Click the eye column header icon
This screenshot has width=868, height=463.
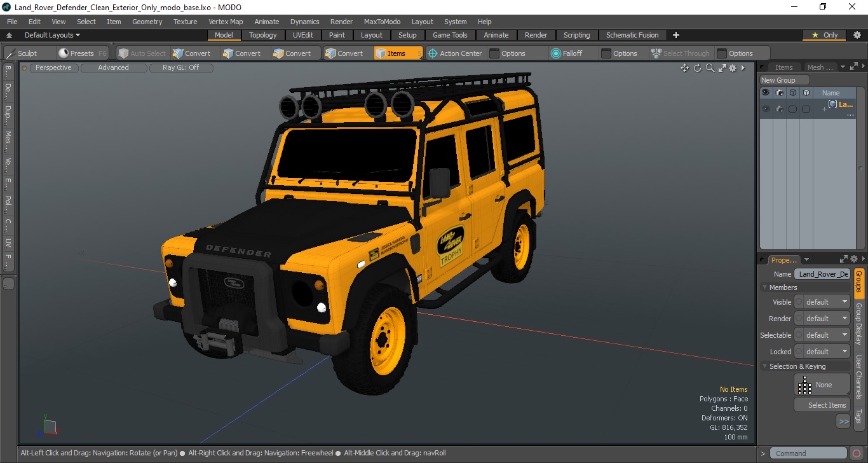[766, 92]
